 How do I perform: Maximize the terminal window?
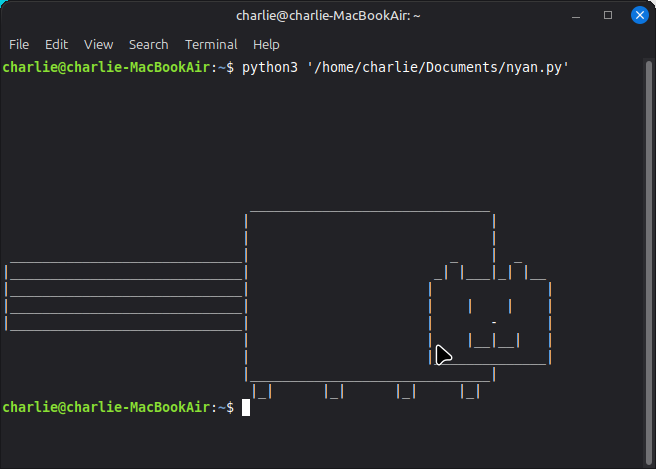click(608, 15)
